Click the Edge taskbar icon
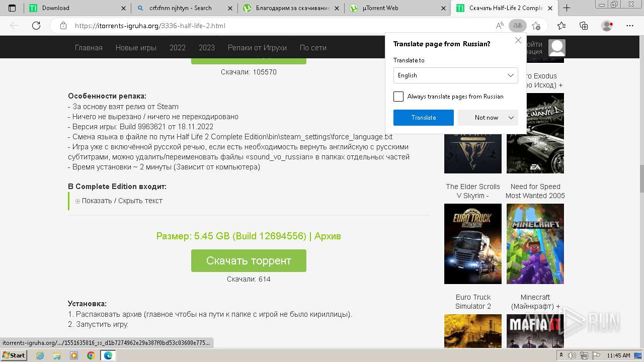Screen dimensions: 644x362 [108, 355]
